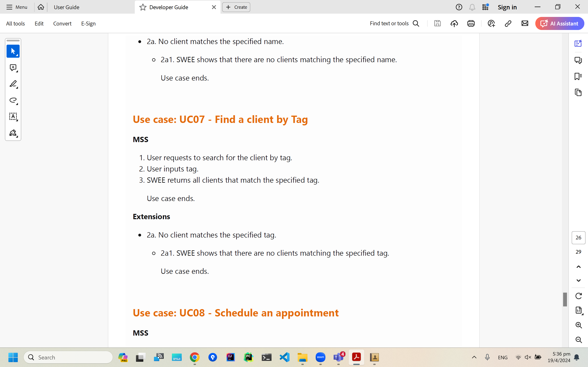
Task: Select the arrow selection tool
Action: pyautogui.click(x=13, y=51)
